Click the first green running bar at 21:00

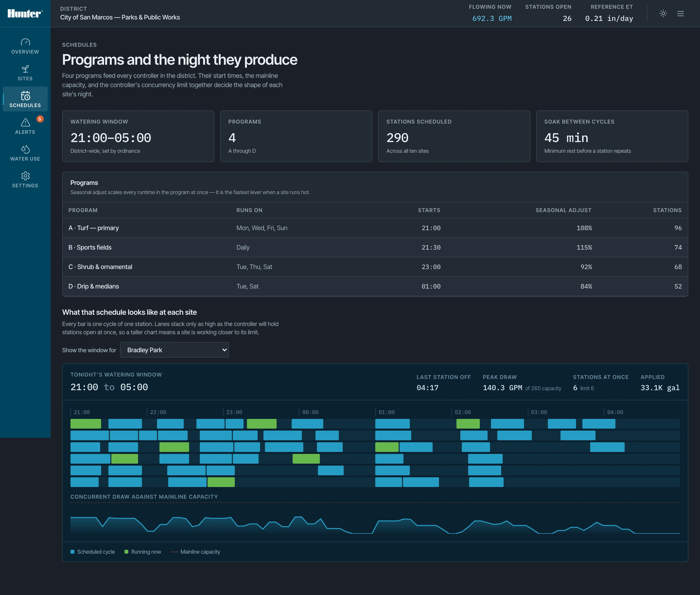point(86,424)
